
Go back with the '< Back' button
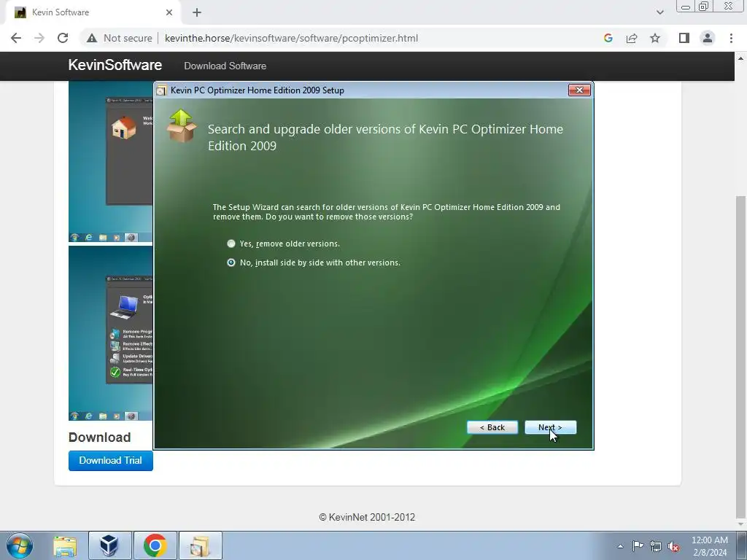coord(492,427)
